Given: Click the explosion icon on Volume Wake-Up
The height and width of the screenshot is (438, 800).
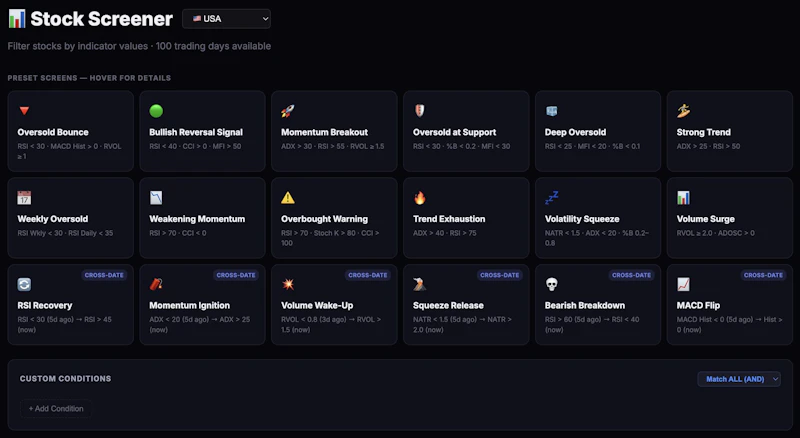Looking at the screenshot, I should tap(288, 284).
